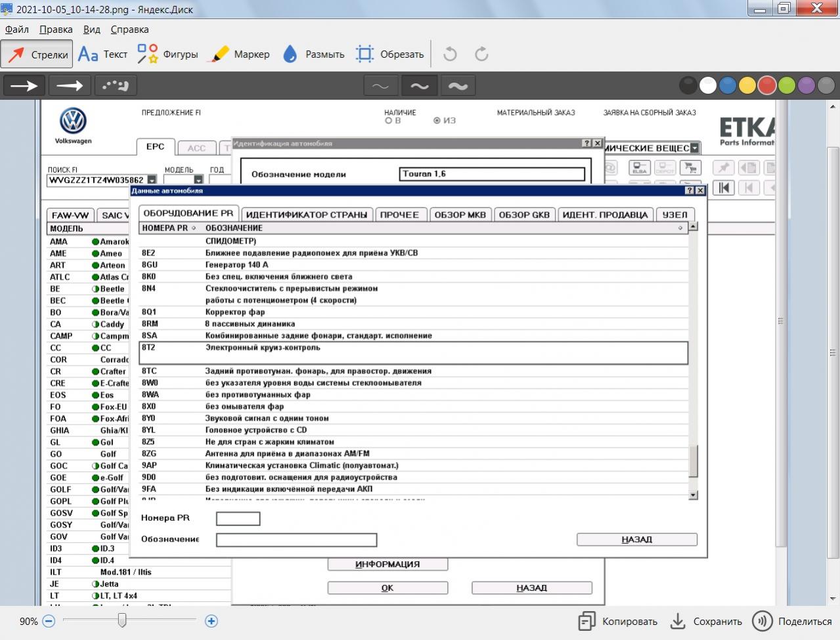Click the Обозначение input field
The image size is (840, 640).
click(296, 540)
